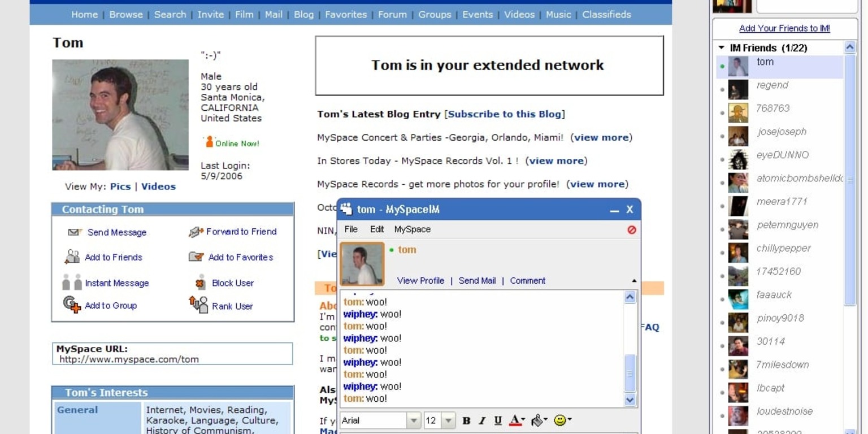Image resolution: width=868 pixels, height=434 pixels.
Task: Click the MySpace URL text http://www.myspace.com/tom
Action: point(129,359)
